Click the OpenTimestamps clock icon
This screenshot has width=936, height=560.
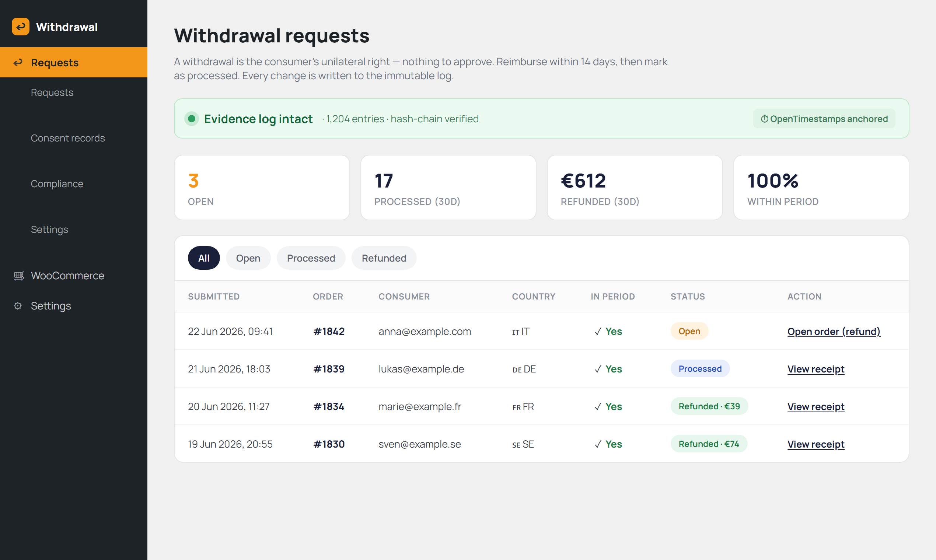click(x=764, y=119)
